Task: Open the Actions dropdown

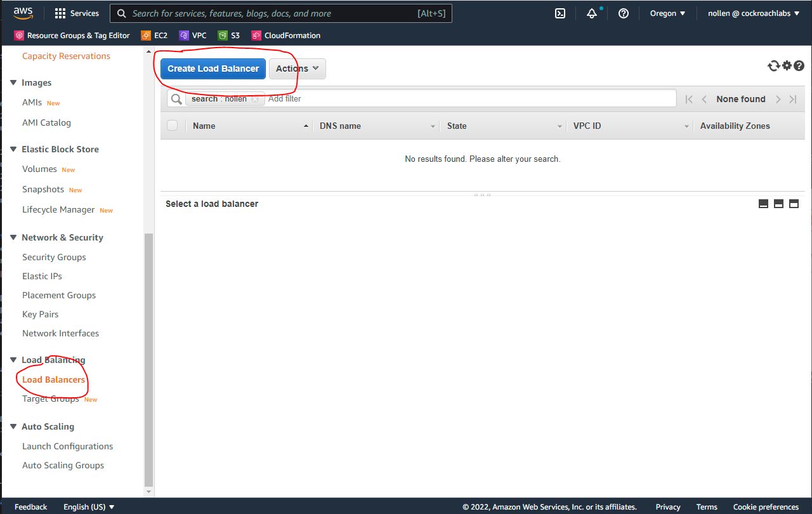Action: 298,69
